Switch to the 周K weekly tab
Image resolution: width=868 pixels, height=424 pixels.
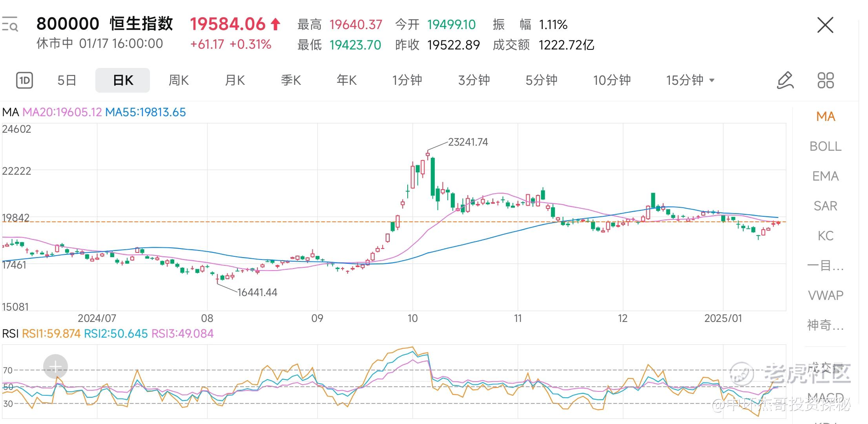(179, 80)
